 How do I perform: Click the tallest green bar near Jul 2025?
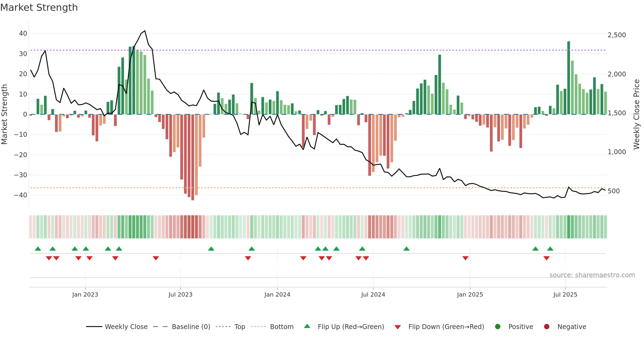point(569,78)
